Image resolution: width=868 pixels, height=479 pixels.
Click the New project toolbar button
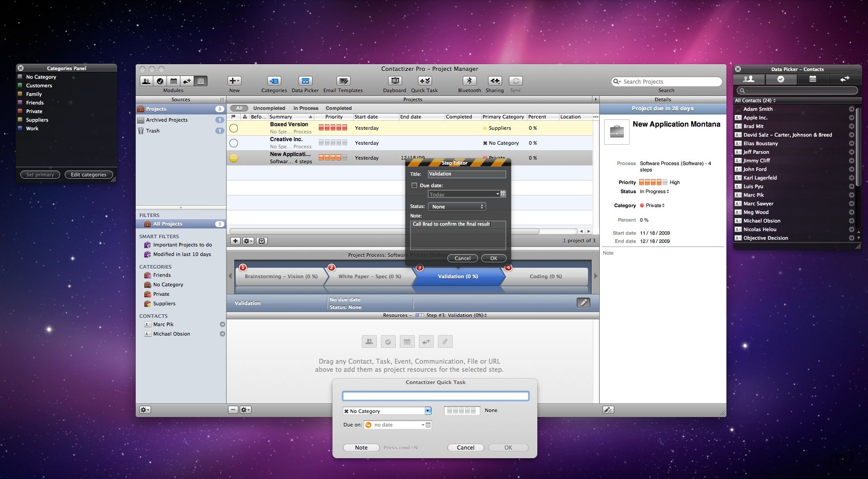[x=234, y=81]
